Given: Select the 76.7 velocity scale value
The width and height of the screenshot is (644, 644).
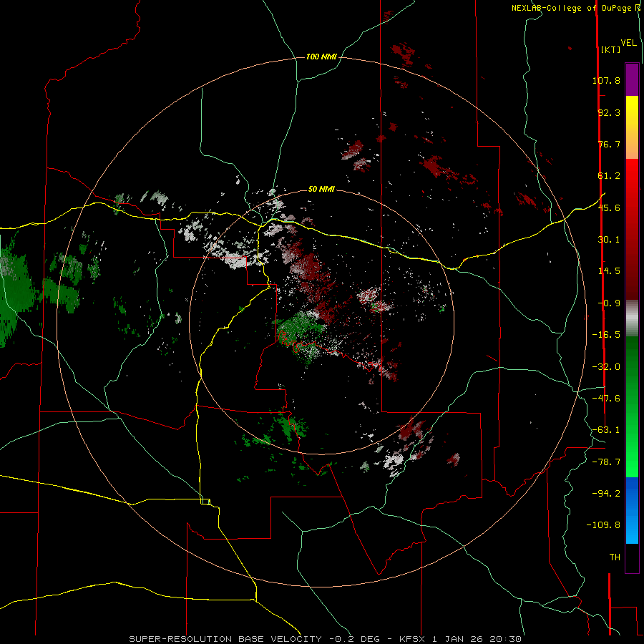Looking at the screenshot, I should point(609,144).
